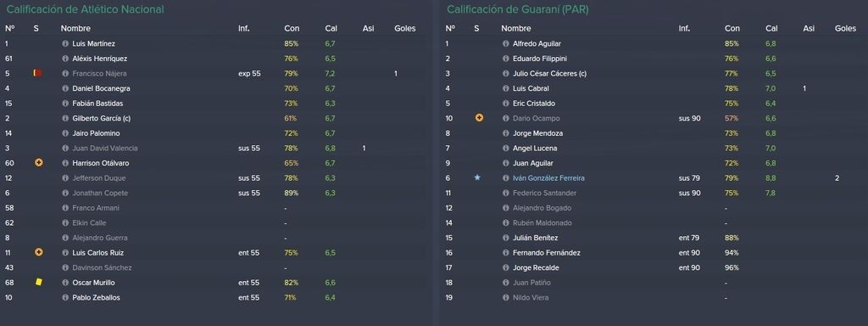The height and width of the screenshot is (326, 868).
Task: Open Gilberto García (c) player profile
Action: pos(102,118)
